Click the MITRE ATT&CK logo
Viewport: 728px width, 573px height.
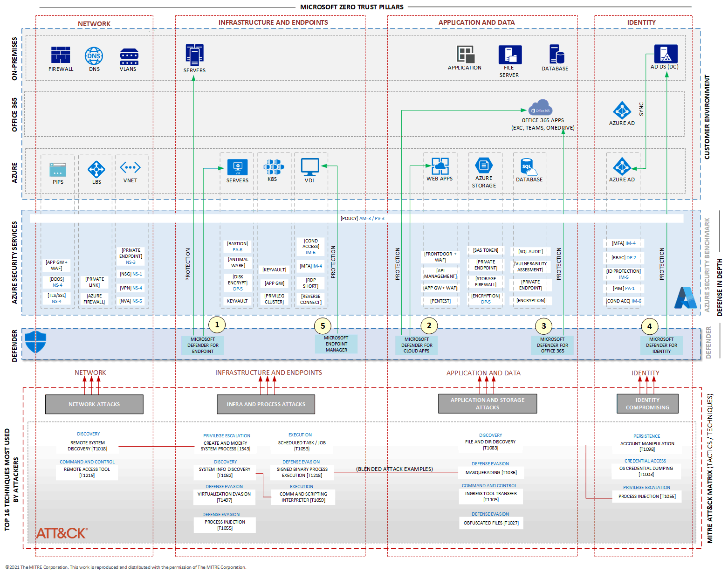[x=62, y=533]
